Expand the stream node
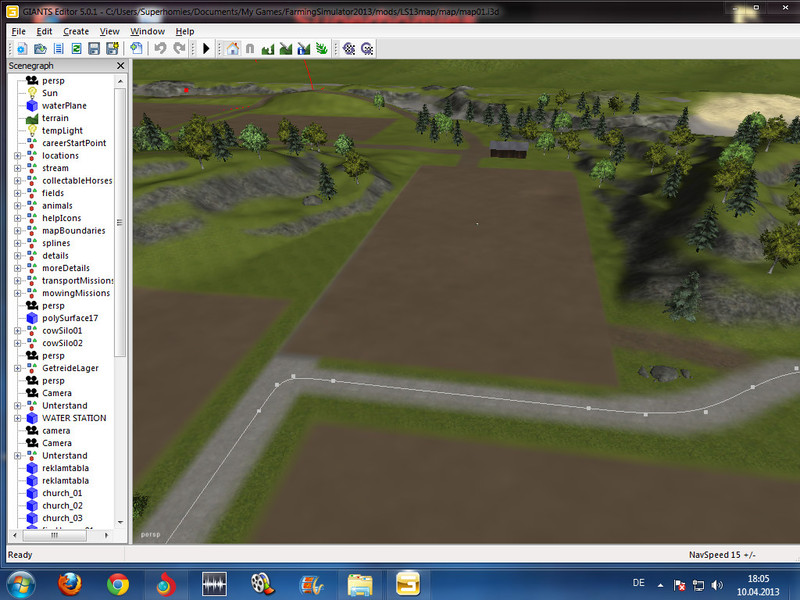 17,168
